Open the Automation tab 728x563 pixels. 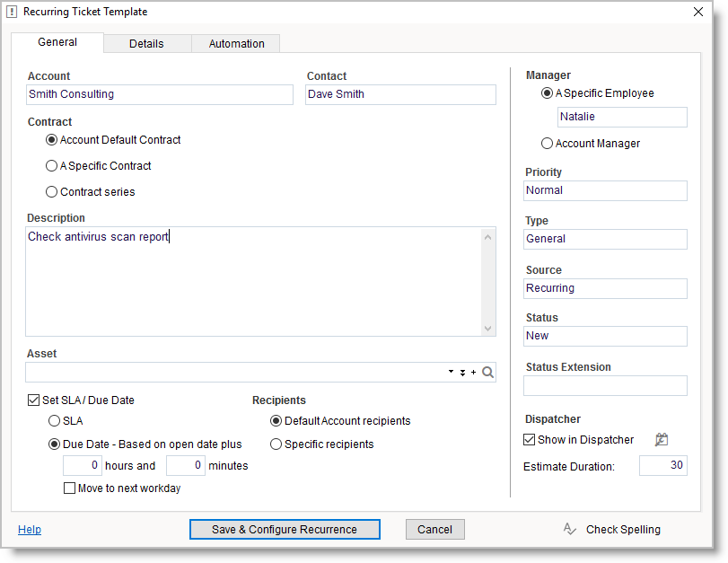[x=236, y=44]
